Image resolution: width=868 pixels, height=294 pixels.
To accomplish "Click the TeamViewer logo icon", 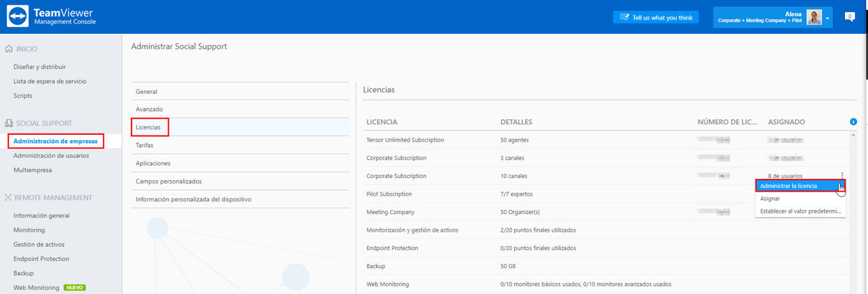I will (x=16, y=17).
